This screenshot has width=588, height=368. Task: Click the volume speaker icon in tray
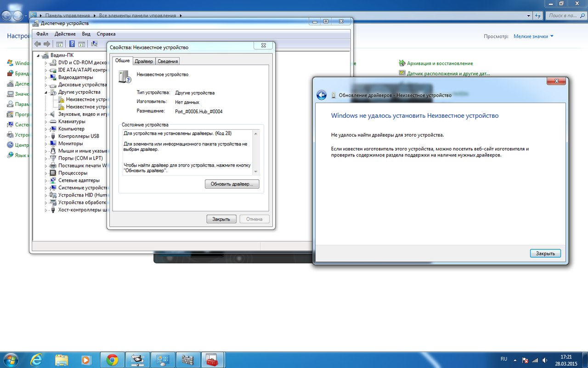click(x=544, y=359)
